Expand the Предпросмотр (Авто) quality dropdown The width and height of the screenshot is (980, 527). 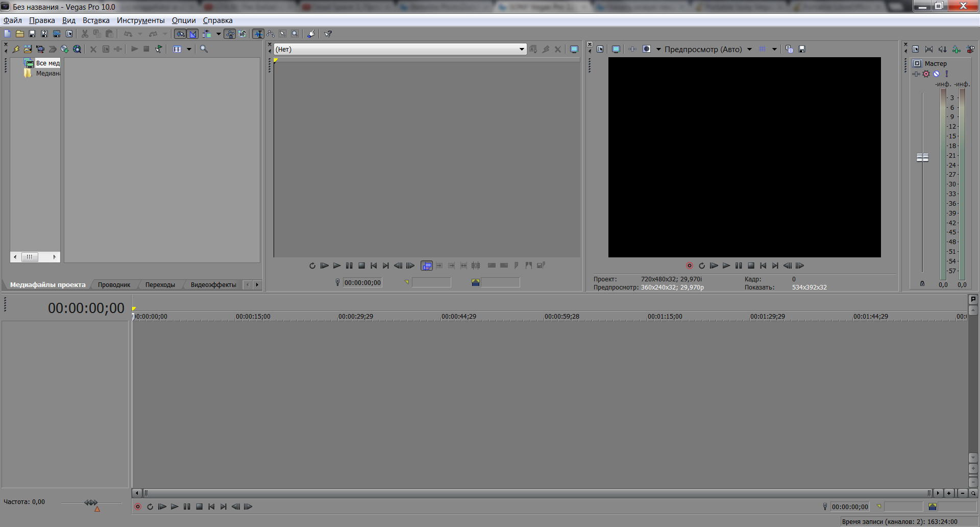tap(749, 49)
